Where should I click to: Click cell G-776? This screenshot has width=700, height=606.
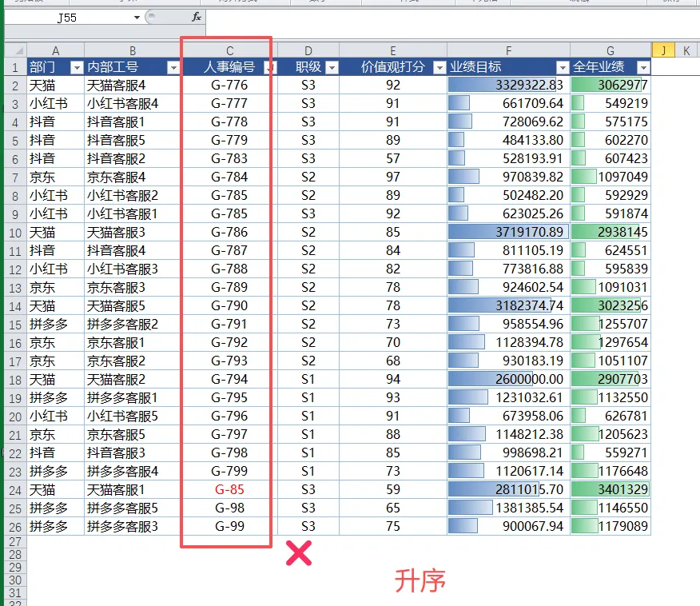[229, 85]
